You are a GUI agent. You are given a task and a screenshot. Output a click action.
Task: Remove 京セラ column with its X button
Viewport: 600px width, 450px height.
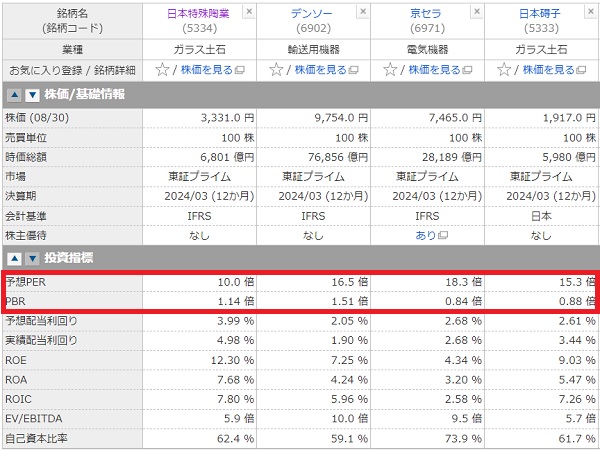[x=477, y=12]
